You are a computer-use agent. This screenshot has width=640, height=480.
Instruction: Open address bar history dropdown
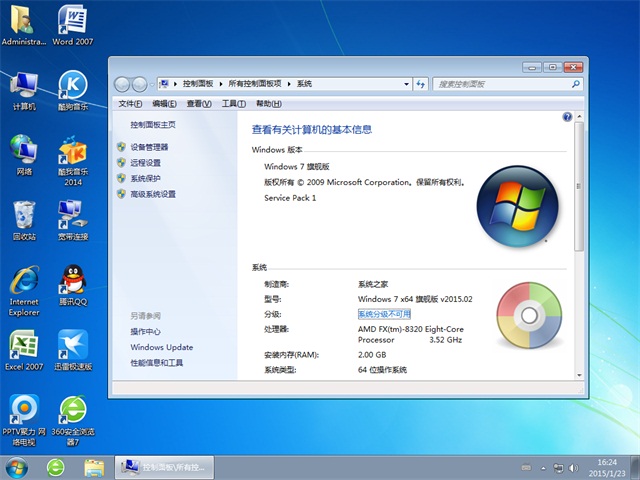tap(406, 84)
